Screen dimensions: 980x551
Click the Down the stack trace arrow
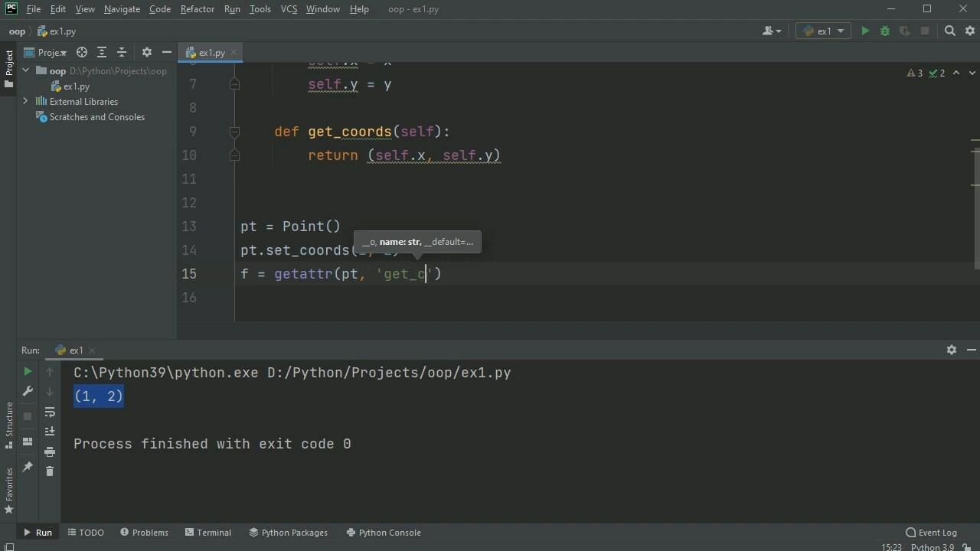click(x=50, y=391)
